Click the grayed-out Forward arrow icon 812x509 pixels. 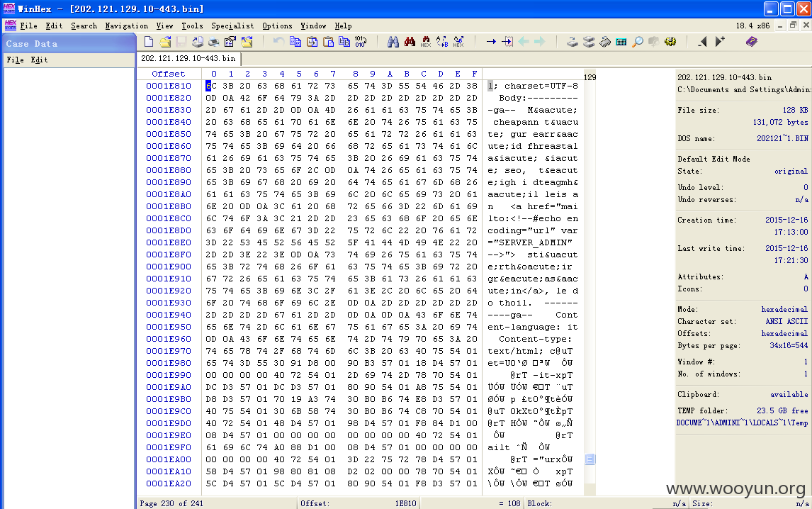coord(540,41)
